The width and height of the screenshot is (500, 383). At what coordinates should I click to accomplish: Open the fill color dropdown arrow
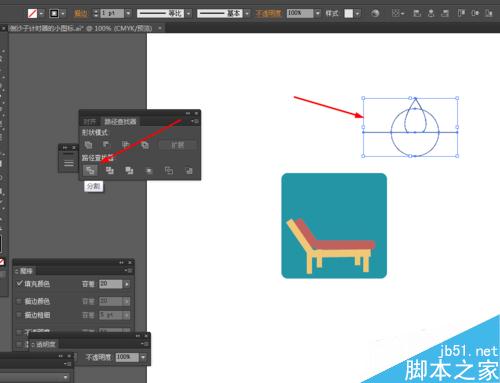[x=41, y=13]
